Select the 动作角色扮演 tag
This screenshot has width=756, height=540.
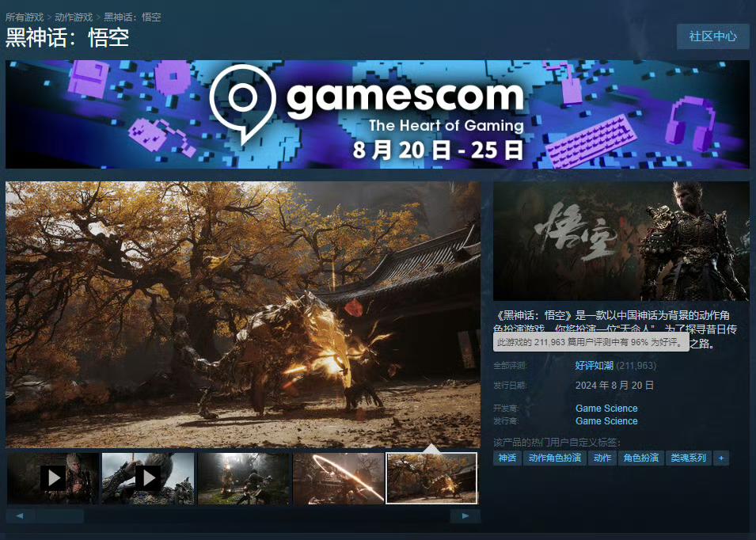click(x=554, y=458)
